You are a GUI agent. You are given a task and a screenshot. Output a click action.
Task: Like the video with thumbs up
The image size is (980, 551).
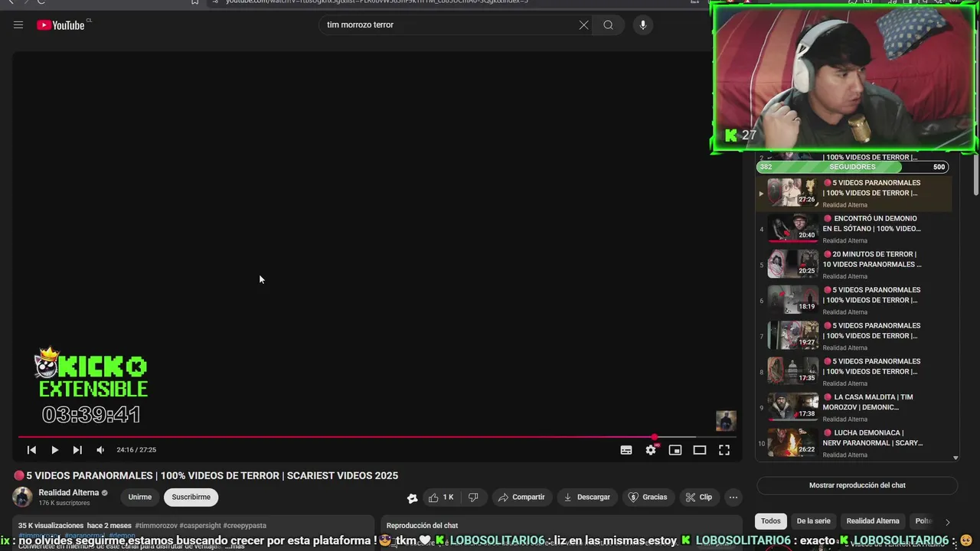[442, 497]
